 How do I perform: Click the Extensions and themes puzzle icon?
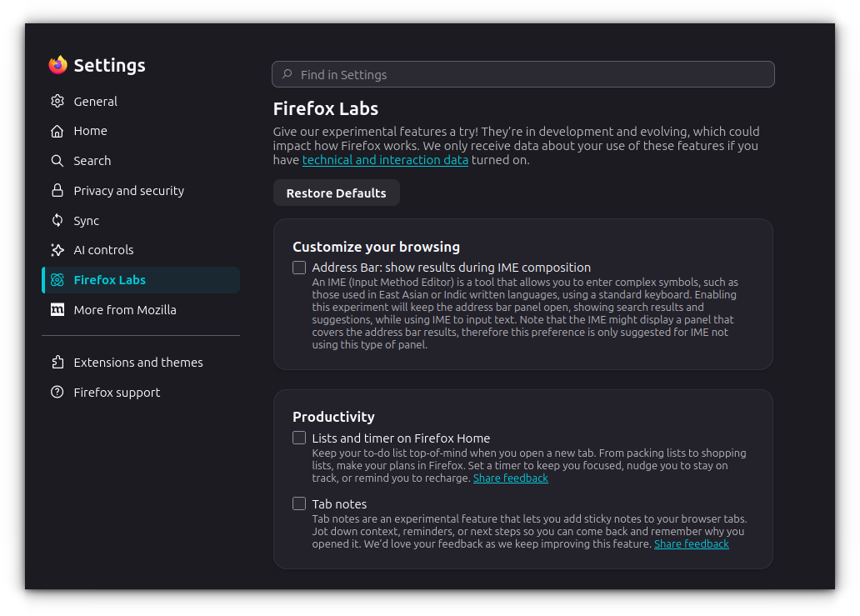pos(57,362)
